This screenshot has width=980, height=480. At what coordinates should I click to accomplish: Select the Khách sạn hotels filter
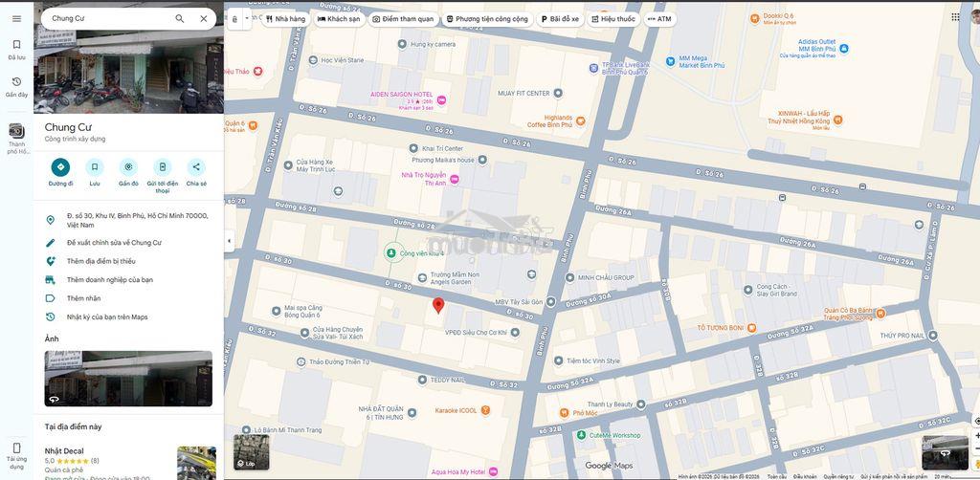[x=340, y=19]
